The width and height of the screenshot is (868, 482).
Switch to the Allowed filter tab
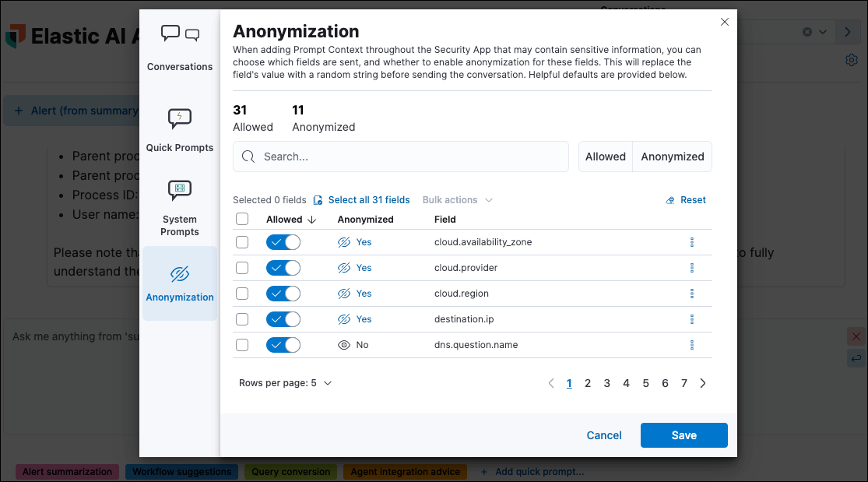point(605,156)
